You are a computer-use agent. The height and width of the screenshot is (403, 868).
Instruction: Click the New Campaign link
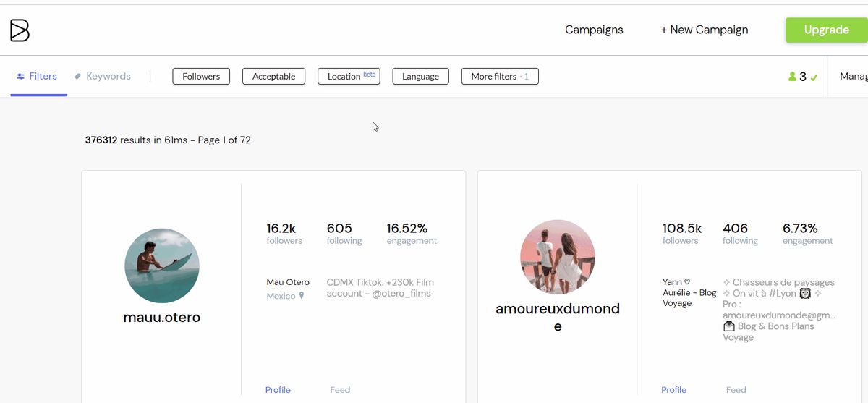[x=705, y=30]
